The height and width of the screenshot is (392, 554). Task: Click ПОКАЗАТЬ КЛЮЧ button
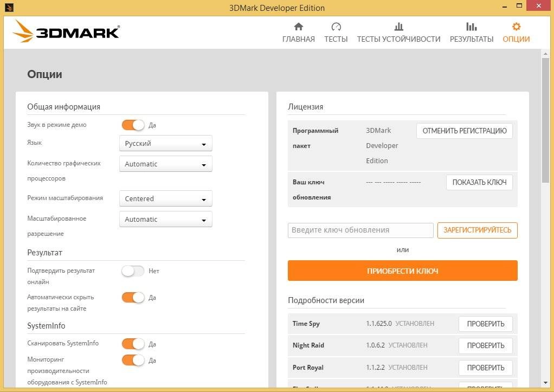(x=479, y=182)
